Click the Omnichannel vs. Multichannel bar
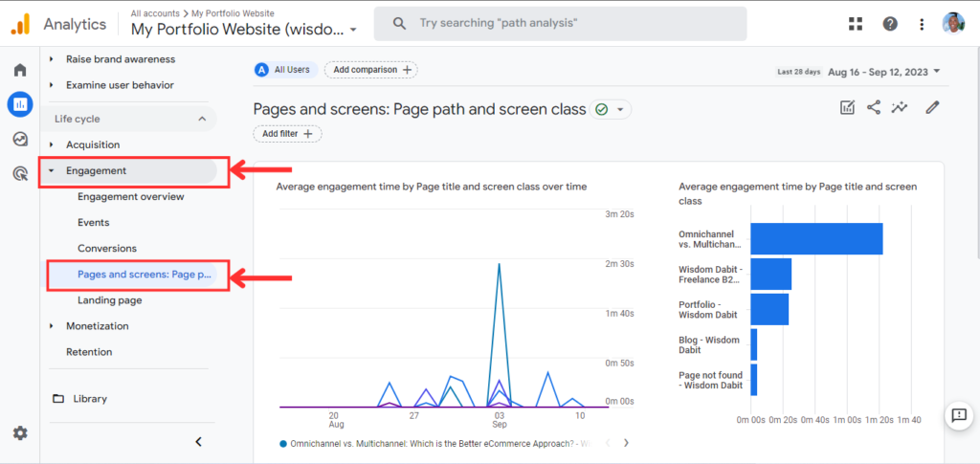 pyautogui.click(x=817, y=238)
